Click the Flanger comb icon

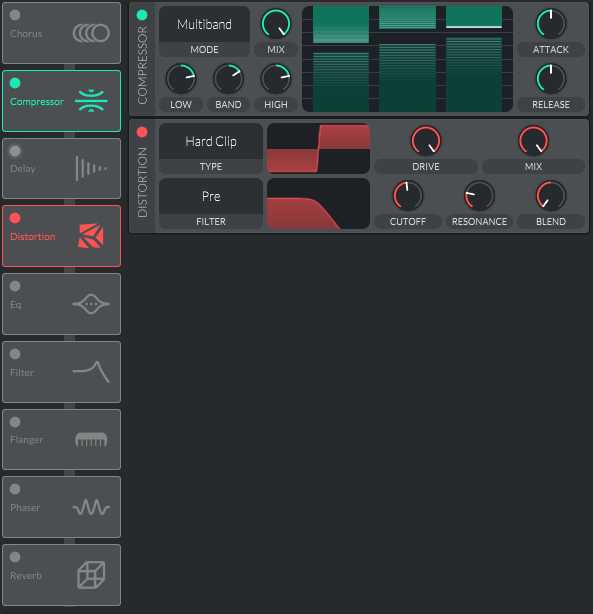[91, 439]
